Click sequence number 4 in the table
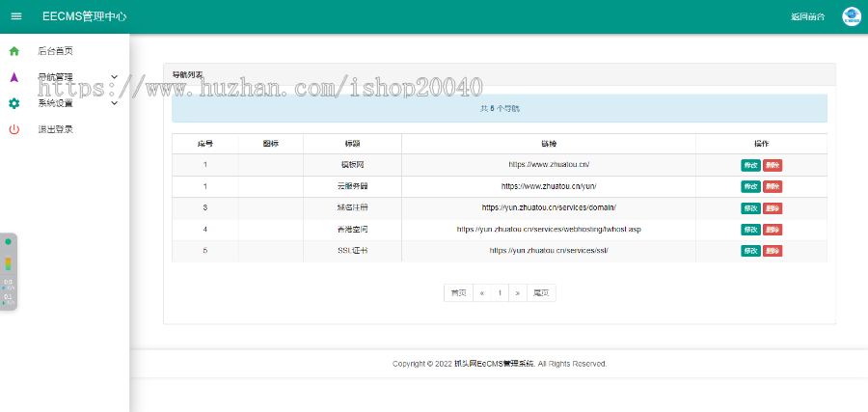868x412 pixels. click(204, 229)
